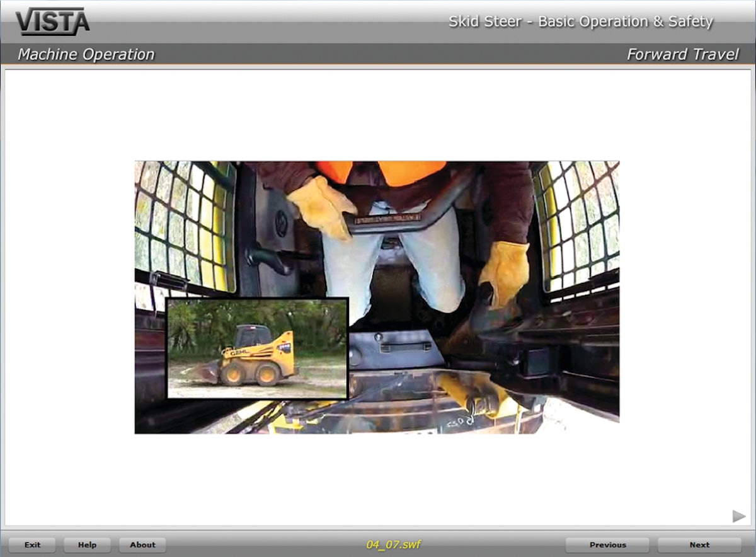The width and height of the screenshot is (756, 557).
Task: Click the VISTA logo
Action: tap(52, 21)
